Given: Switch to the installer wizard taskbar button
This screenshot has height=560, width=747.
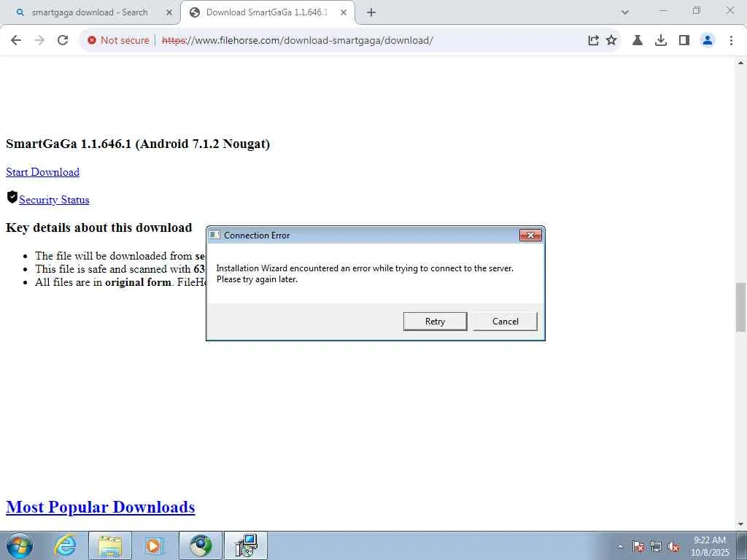Looking at the screenshot, I should point(246,545).
